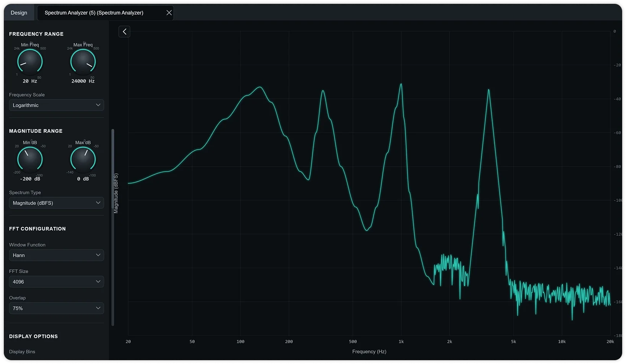Click the 20 Hz min frequency value
The image size is (626, 364).
30,81
